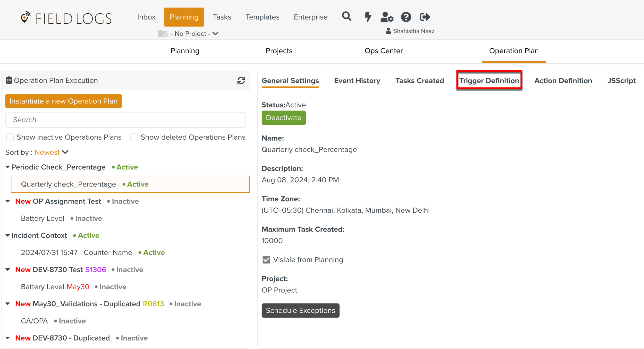Click the project folder icon
The width and height of the screenshot is (644, 349).
tap(163, 34)
